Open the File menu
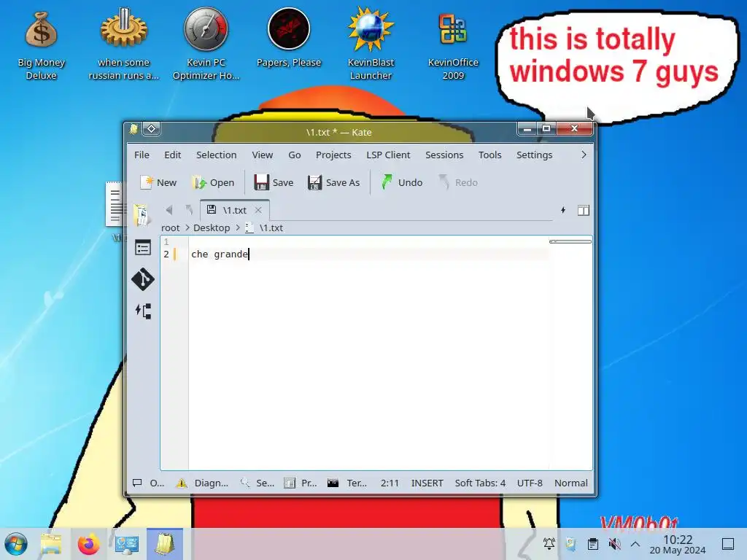This screenshot has width=747, height=560. (x=142, y=155)
